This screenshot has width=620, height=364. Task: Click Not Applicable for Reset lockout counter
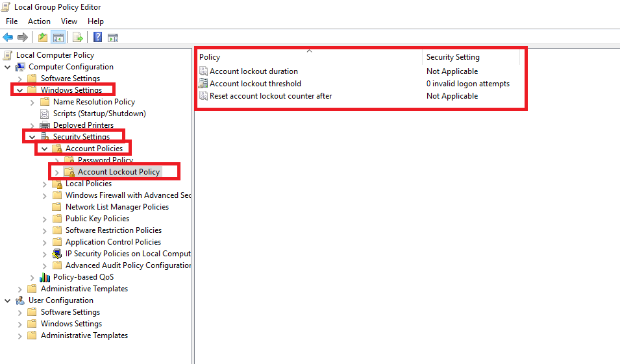[452, 95]
